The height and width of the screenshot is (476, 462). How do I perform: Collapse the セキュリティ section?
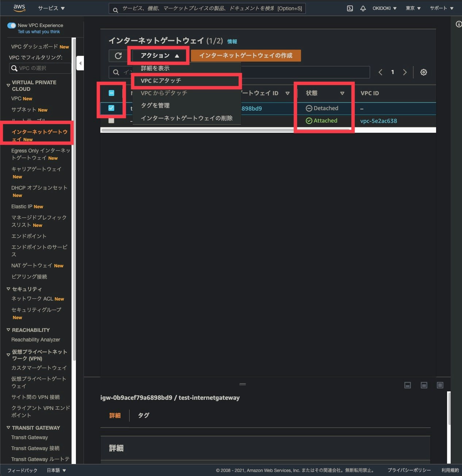8,289
